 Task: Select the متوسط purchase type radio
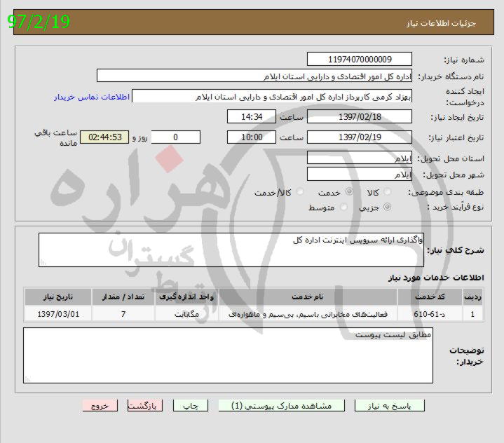343,207
